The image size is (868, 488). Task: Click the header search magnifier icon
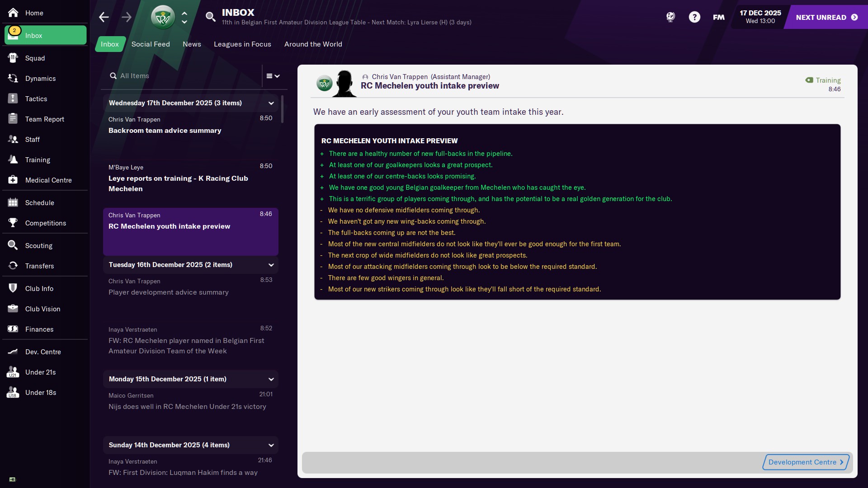(x=210, y=17)
